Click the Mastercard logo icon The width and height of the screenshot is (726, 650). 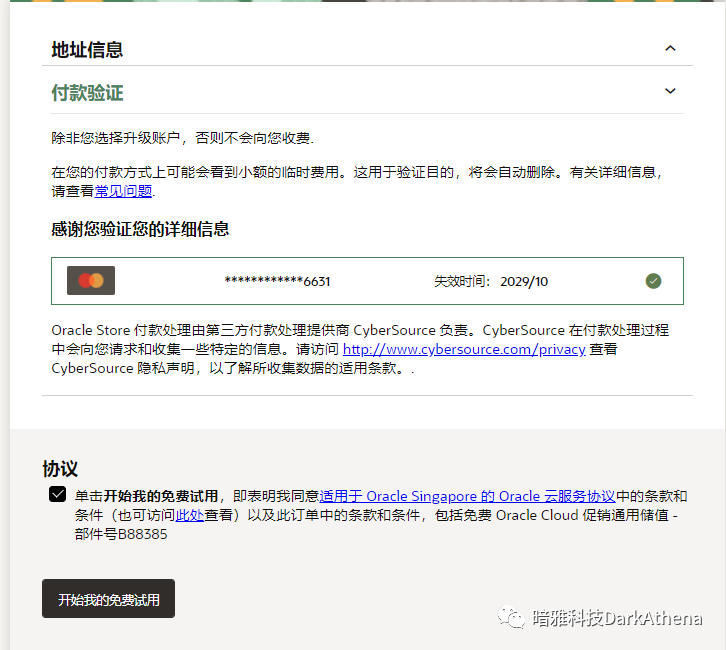coord(91,281)
